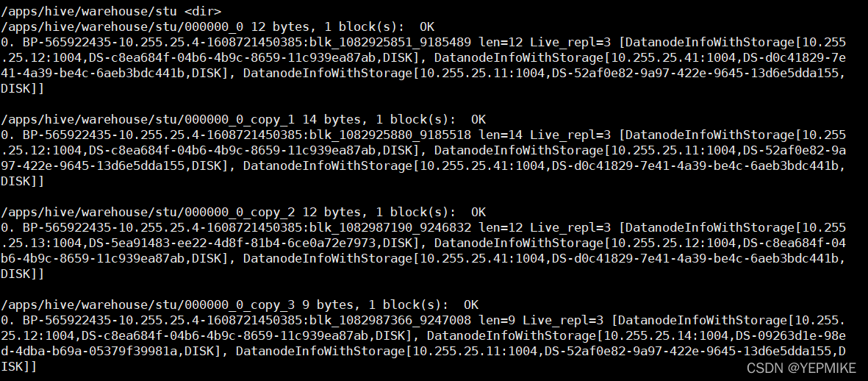Click OK status of the copy_2 file
868x381 pixels.
pos(478,212)
